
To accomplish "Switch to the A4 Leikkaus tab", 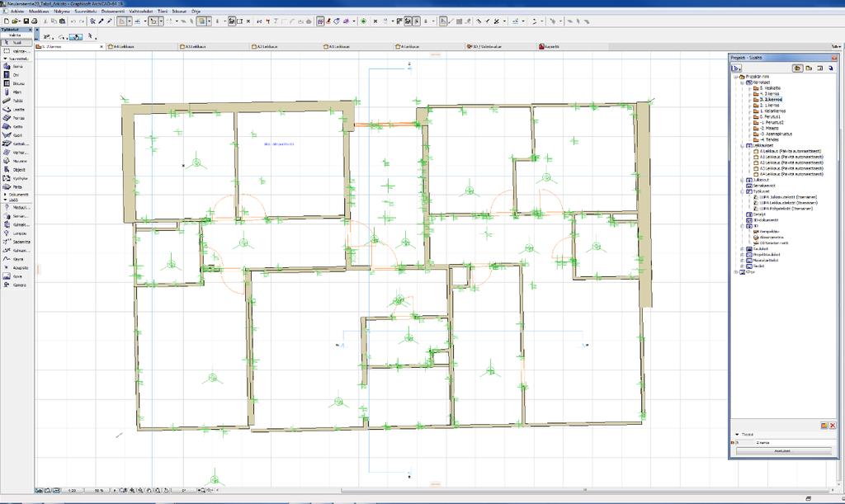I will pos(143,47).
